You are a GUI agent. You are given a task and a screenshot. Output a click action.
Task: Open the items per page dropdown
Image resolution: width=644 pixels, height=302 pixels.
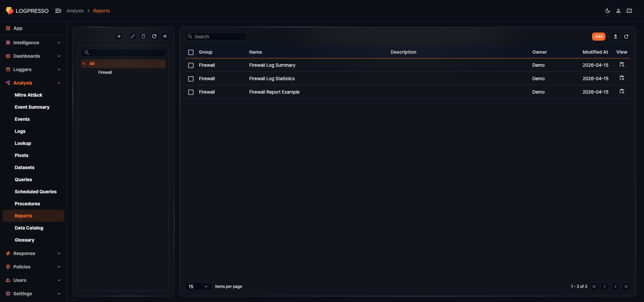[x=198, y=287]
